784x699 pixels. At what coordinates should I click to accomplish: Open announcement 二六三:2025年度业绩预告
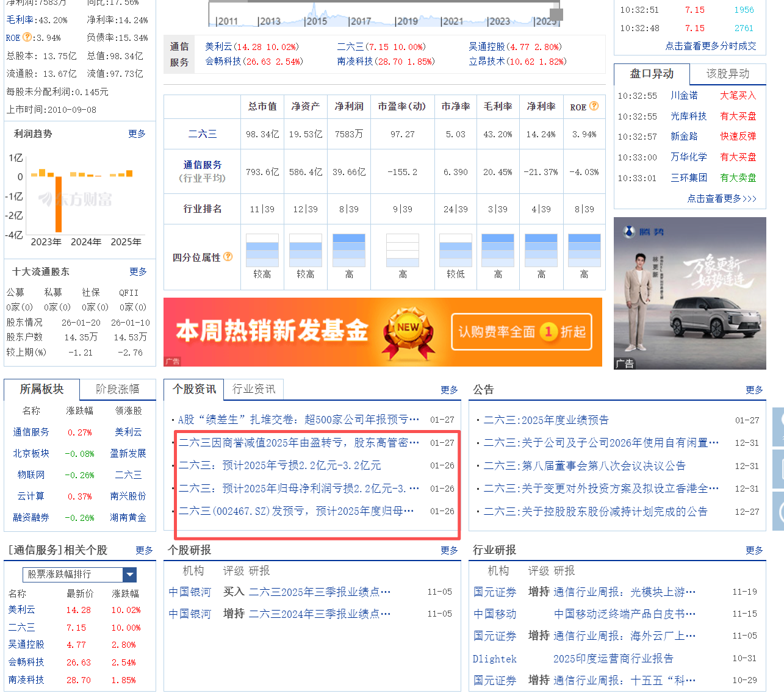pos(546,420)
